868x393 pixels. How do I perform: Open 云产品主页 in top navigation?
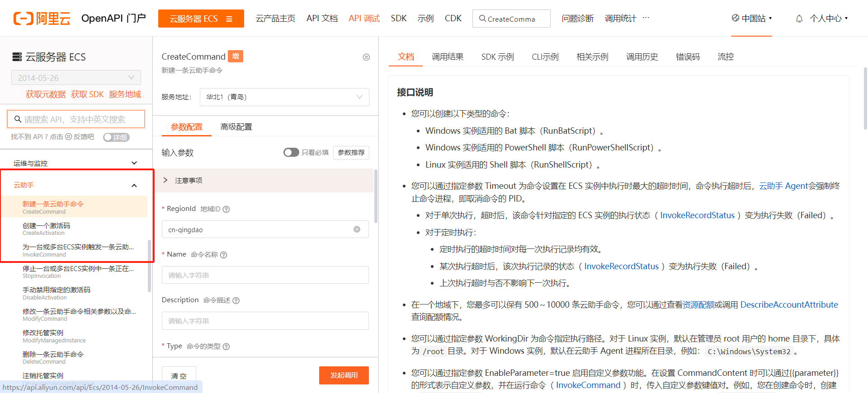coord(275,19)
